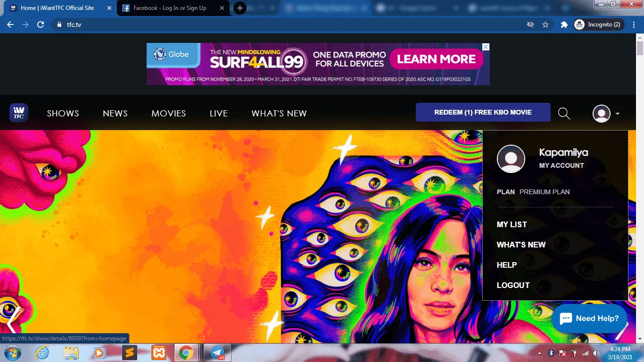Select MY LIST in account menu
This screenshot has height=362, width=644.
point(512,224)
